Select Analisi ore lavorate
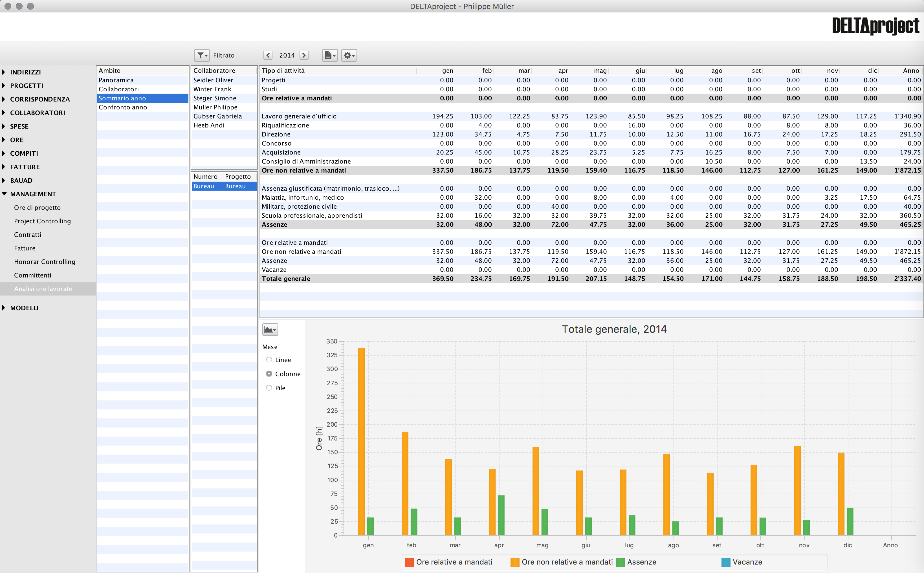Viewport: 924px width, 573px height. pyautogui.click(x=48, y=289)
